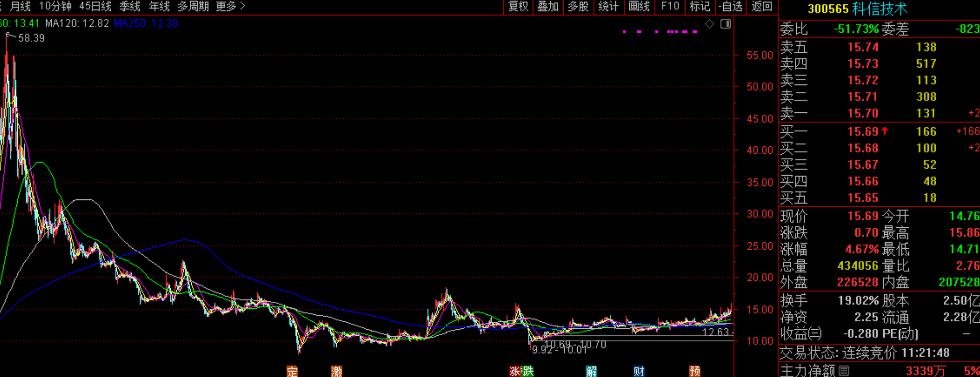Expand the 更多 periods menu
This screenshot has height=377, width=980.
[x=231, y=6]
